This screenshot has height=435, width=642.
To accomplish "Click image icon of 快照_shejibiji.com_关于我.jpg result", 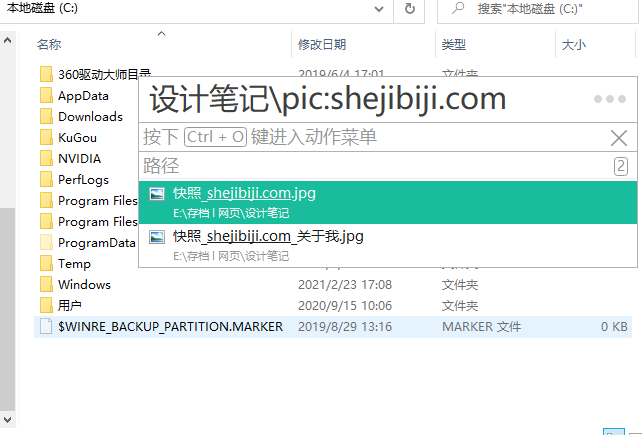I will coord(157,237).
